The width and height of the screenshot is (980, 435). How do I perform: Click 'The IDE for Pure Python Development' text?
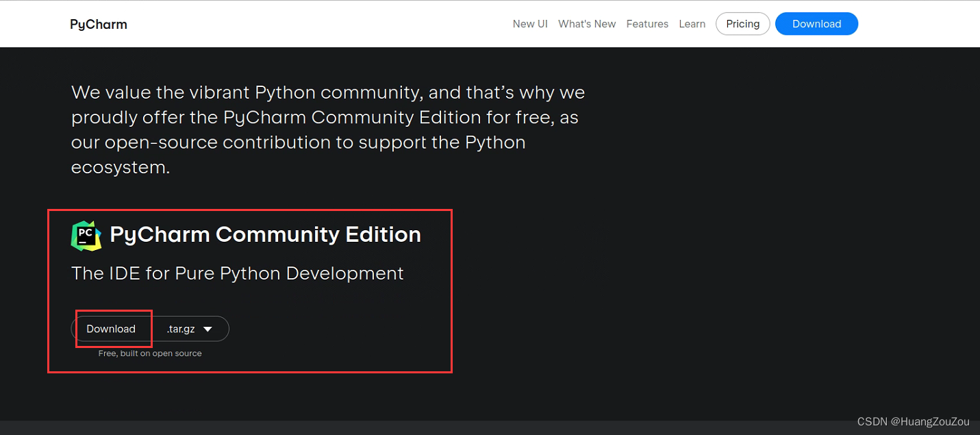[x=238, y=273]
